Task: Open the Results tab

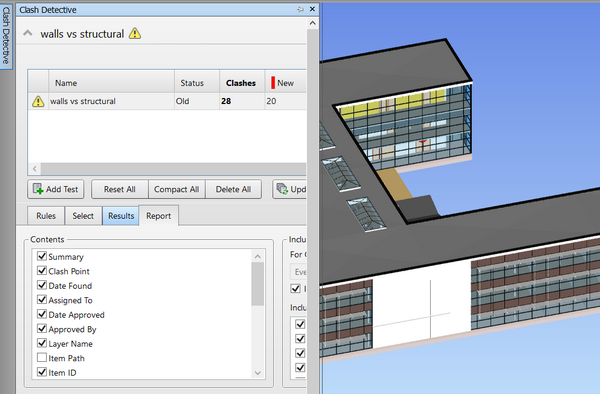Action: 121,216
